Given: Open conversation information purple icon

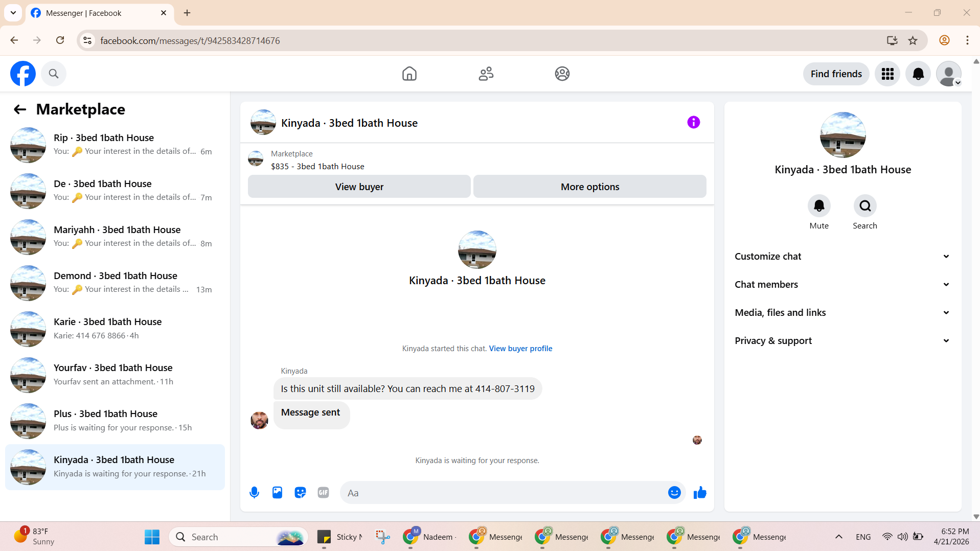Looking at the screenshot, I should point(694,122).
